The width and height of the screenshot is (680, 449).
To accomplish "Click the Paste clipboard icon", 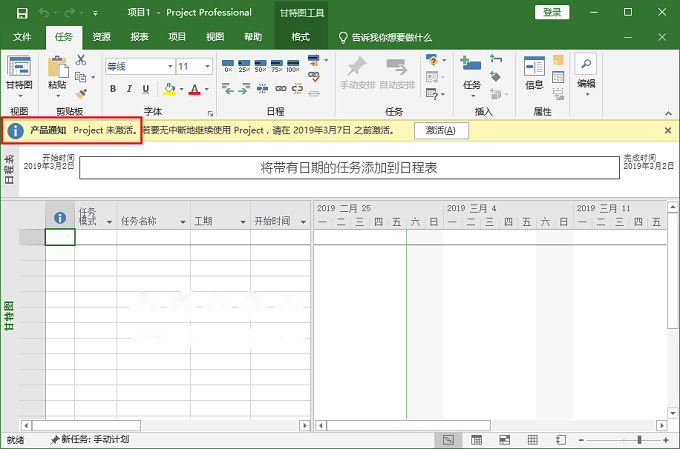I will click(x=57, y=68).
